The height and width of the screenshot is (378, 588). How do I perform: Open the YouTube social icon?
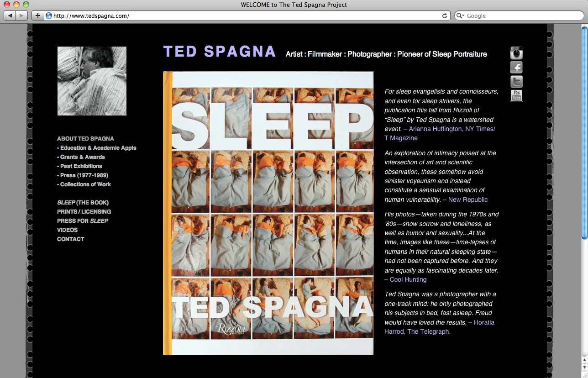click(516, 96)
